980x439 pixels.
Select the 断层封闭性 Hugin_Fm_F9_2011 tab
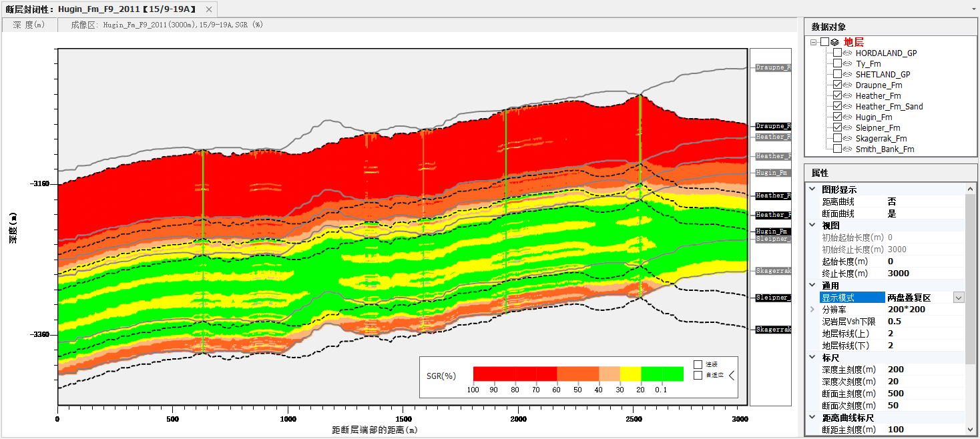click(x=100, y=9)
